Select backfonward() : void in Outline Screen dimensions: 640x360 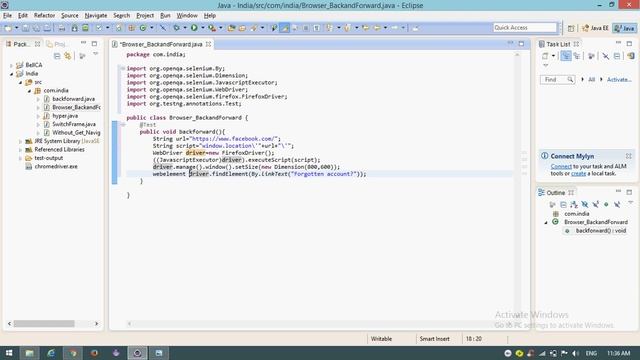[601, 231]
